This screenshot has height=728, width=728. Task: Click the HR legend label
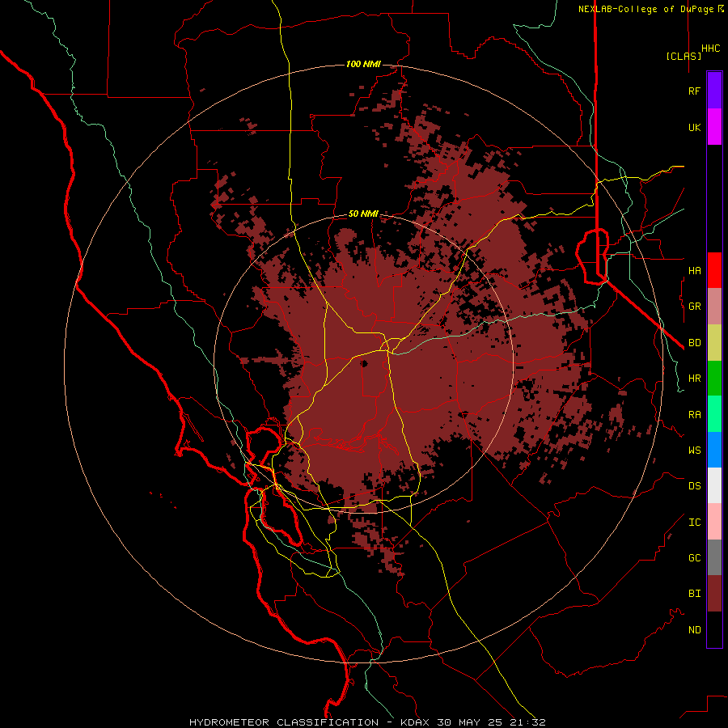tap(694, 379)
